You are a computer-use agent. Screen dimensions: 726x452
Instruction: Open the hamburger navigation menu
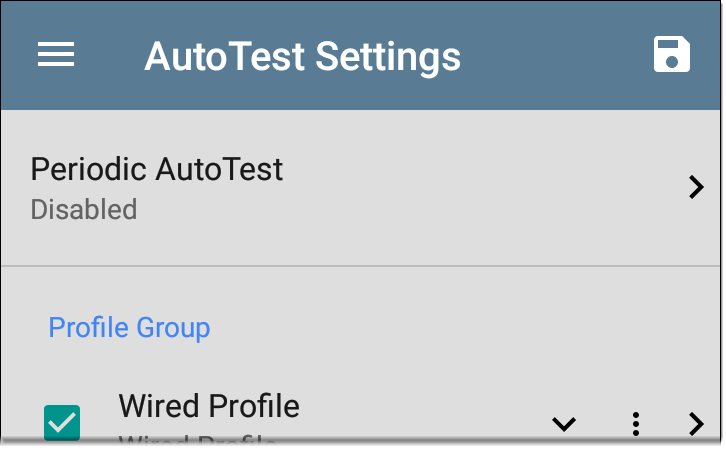pos(56,54)
